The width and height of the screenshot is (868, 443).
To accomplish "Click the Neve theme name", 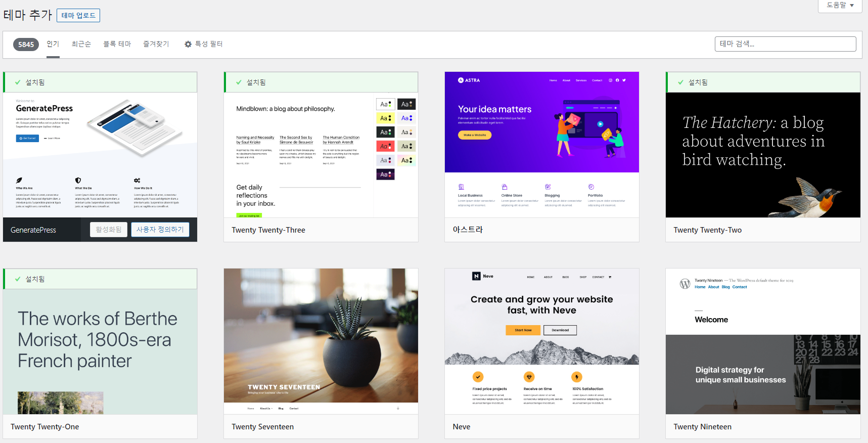I will click(462, 427).
